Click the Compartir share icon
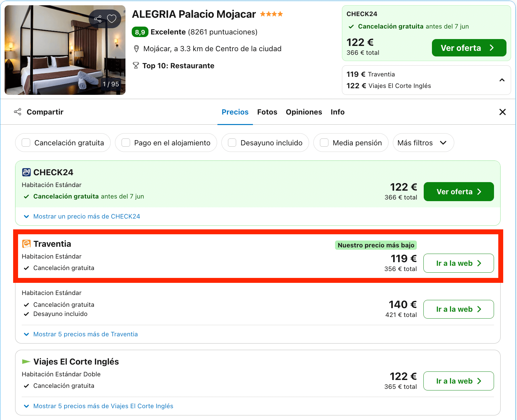Viewport: 517px width, 420px height. (x=18, y=112)
